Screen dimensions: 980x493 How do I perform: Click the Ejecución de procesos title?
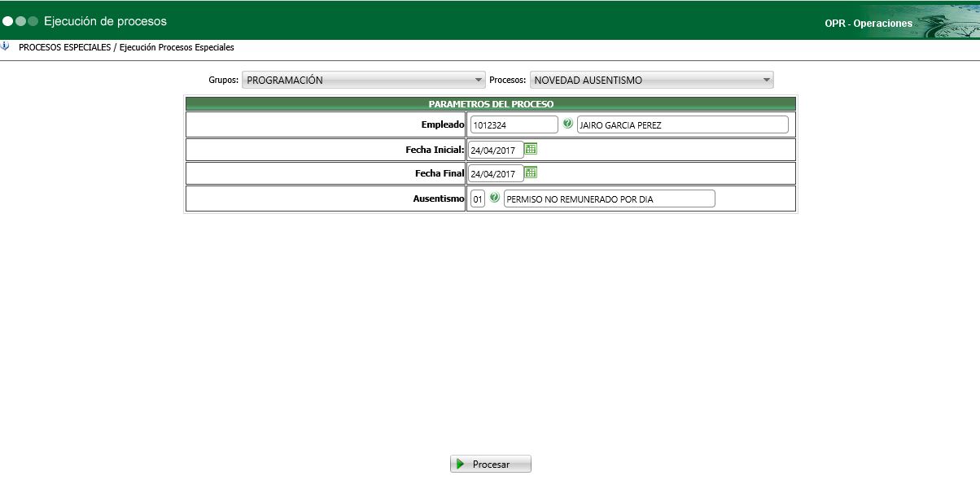pos(105,21)
